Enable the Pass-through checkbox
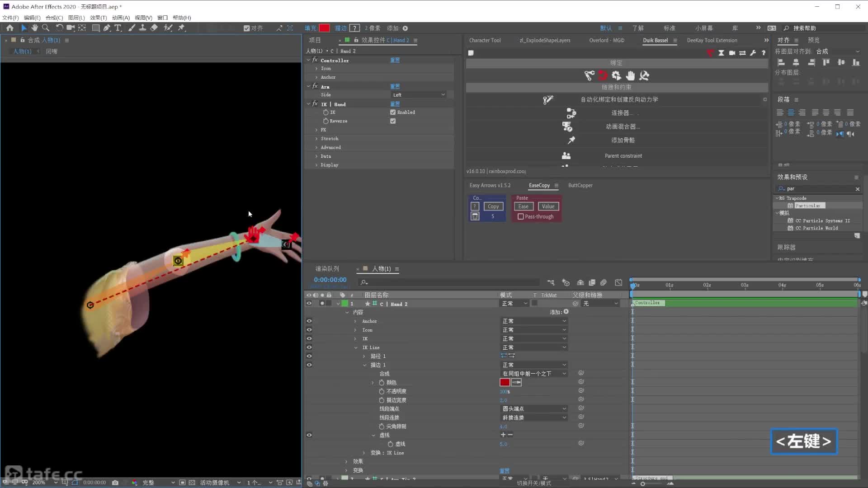868x488 pixels. coord(521,216)
